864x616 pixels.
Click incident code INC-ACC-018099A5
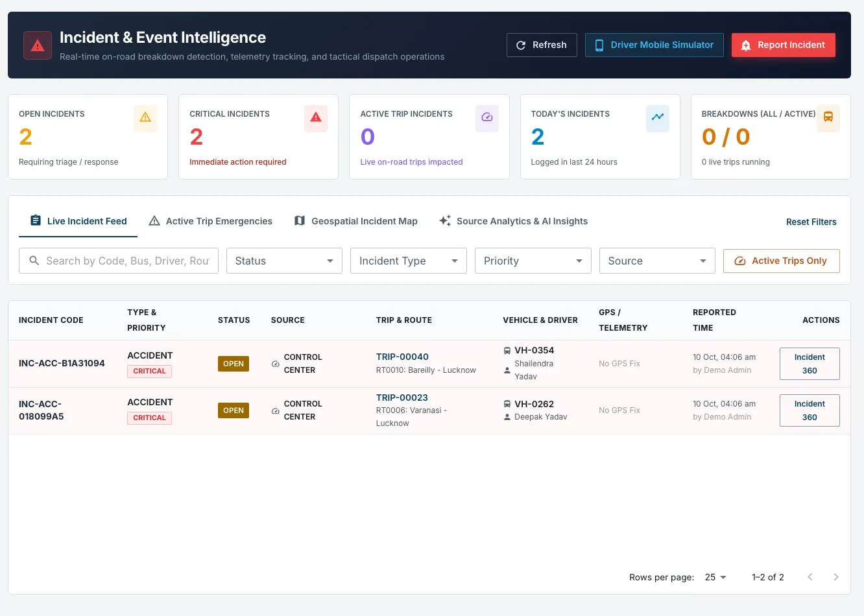tap(42, 410)
